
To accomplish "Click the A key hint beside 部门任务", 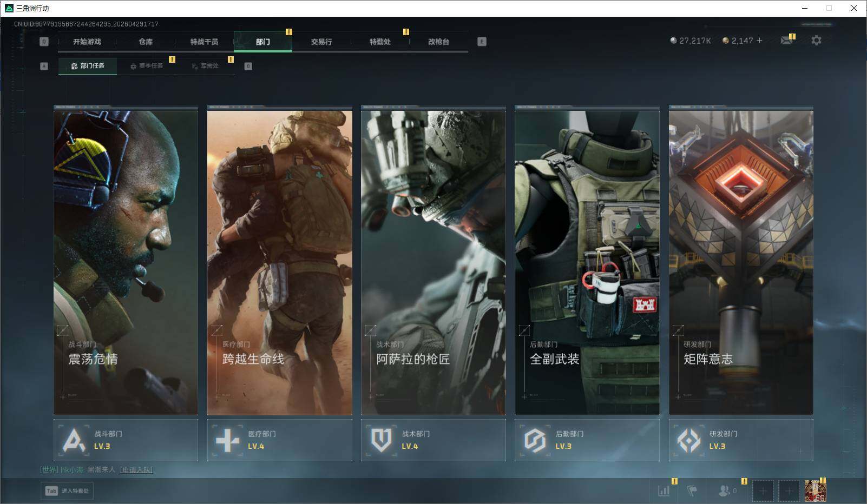I will (x=44, y=66).
